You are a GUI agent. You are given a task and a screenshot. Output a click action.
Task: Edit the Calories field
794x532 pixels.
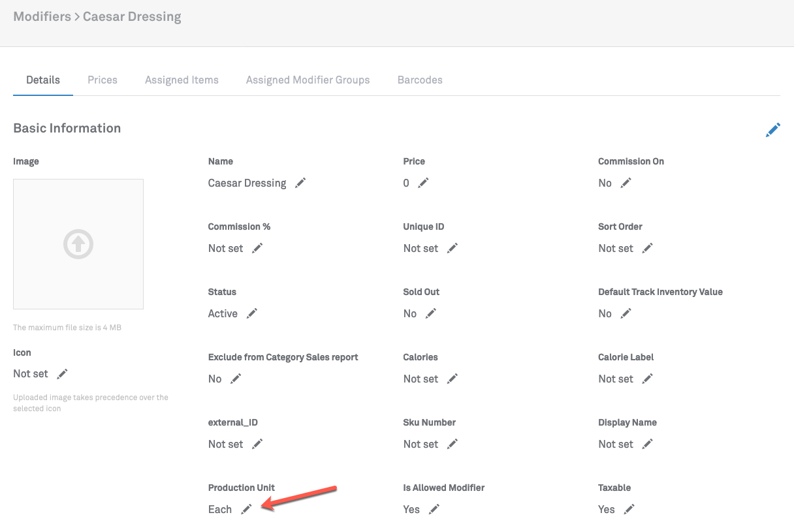[453, 379]
